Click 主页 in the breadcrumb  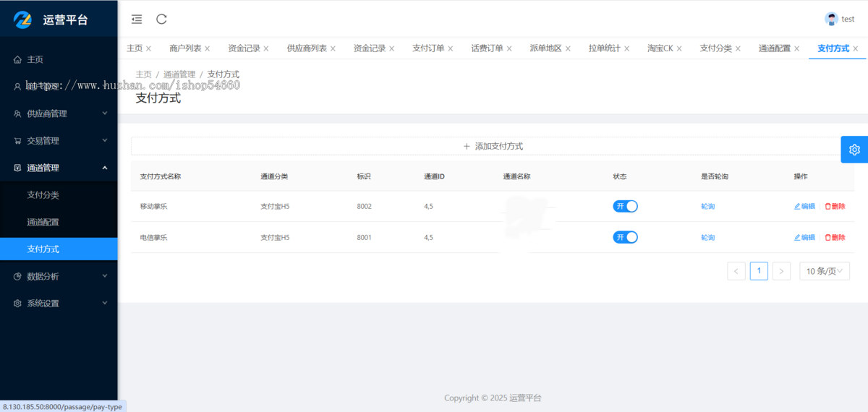pos(144,74)
